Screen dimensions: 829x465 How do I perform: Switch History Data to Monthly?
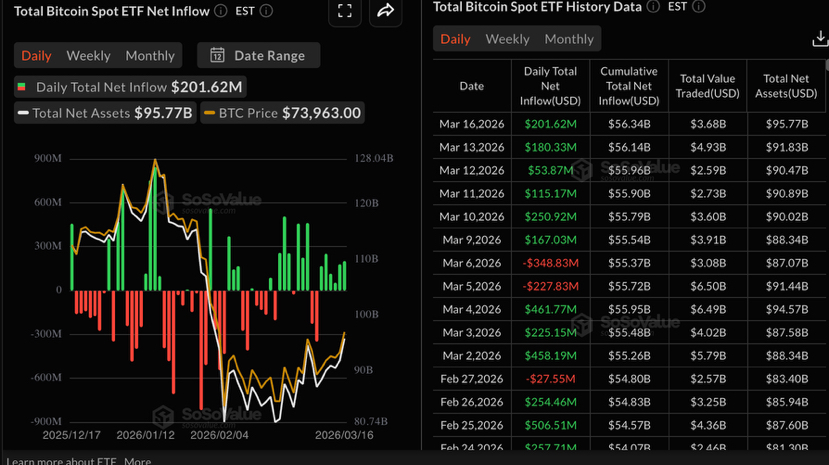pos(569,39)
